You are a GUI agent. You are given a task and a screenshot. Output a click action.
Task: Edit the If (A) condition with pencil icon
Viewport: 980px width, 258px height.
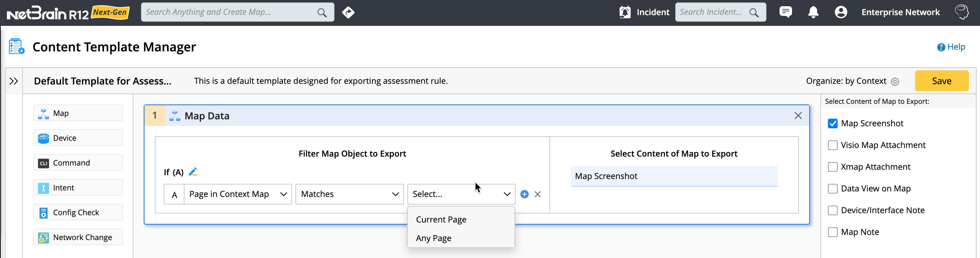pyautogui.click(x=193, y=172)
